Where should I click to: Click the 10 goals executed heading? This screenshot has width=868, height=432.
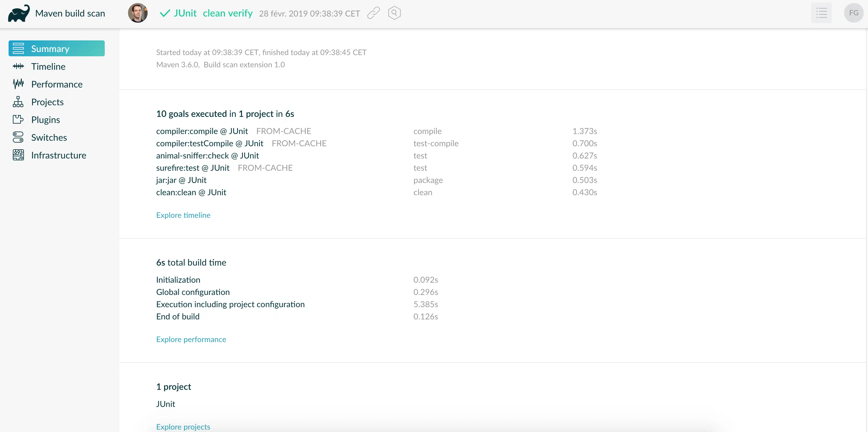click(225, 114)
